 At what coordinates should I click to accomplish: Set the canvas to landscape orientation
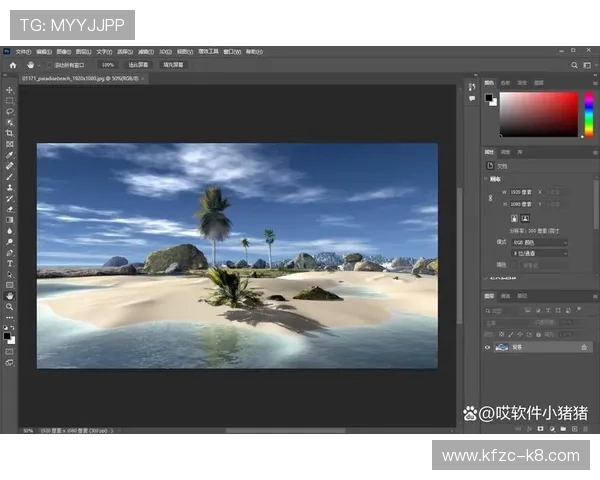point(525,217)
